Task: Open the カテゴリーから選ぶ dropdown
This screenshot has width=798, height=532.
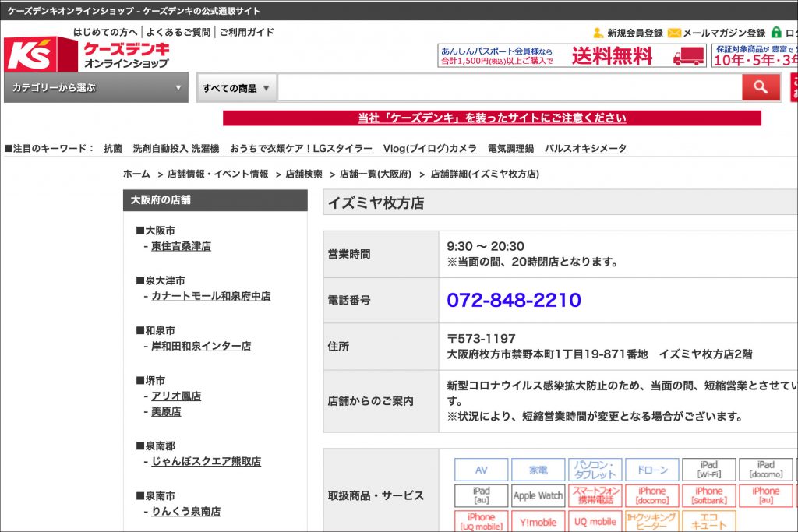Action: pyautogui.click(x=96, y=88)
